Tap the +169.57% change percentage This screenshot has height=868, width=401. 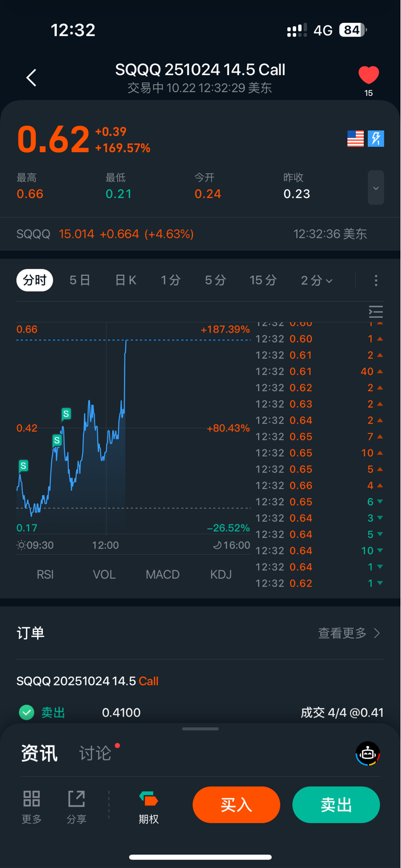click(123, 148)
